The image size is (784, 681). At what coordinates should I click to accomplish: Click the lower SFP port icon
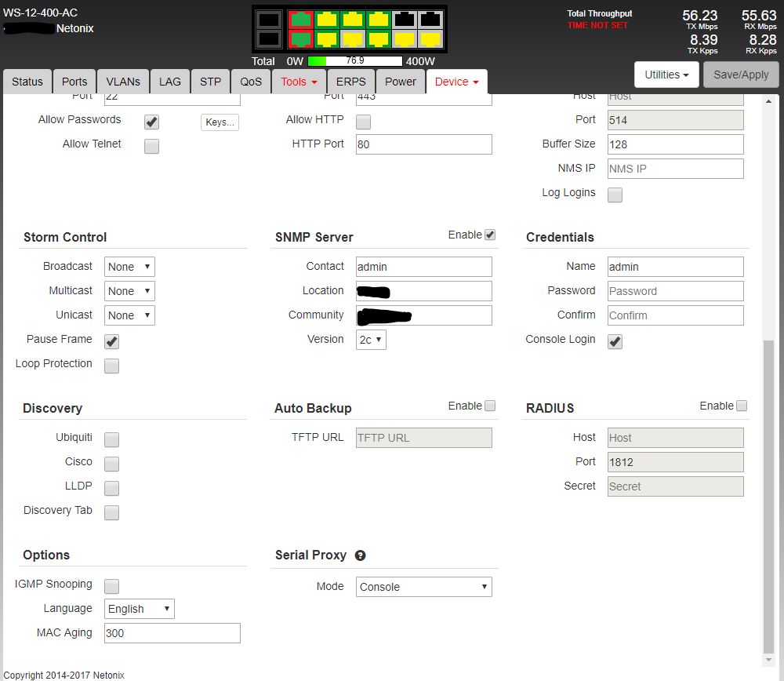point(269,38)
